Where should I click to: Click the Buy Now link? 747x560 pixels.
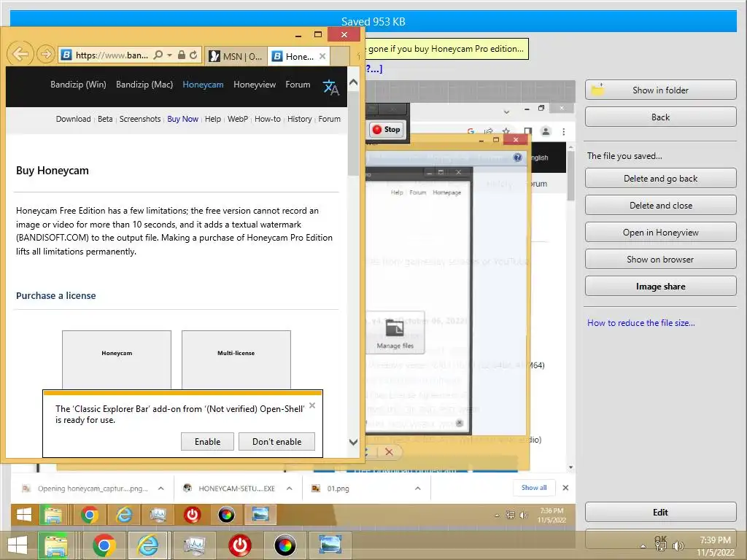(182, 119)
